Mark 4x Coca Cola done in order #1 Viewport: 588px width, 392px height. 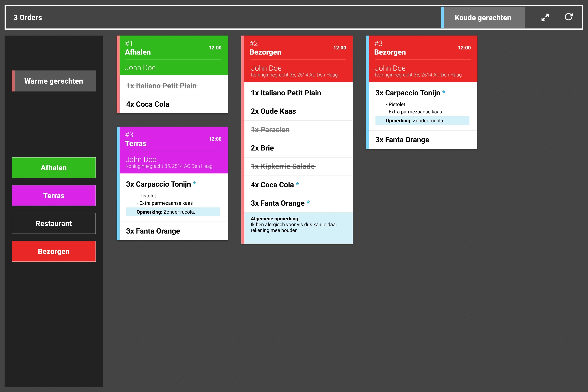pyautogui.click(x=148, y=104)
